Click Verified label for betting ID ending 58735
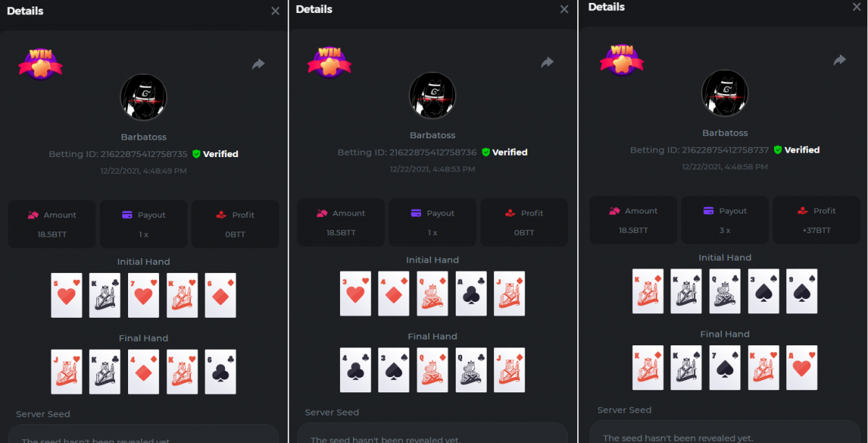 [221, 154]
